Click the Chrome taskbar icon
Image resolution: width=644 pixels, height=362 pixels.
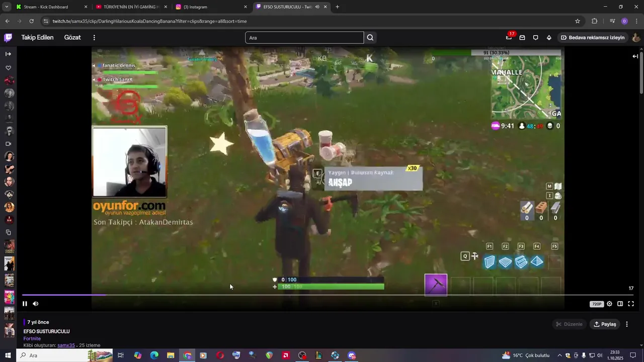(187, 355)
